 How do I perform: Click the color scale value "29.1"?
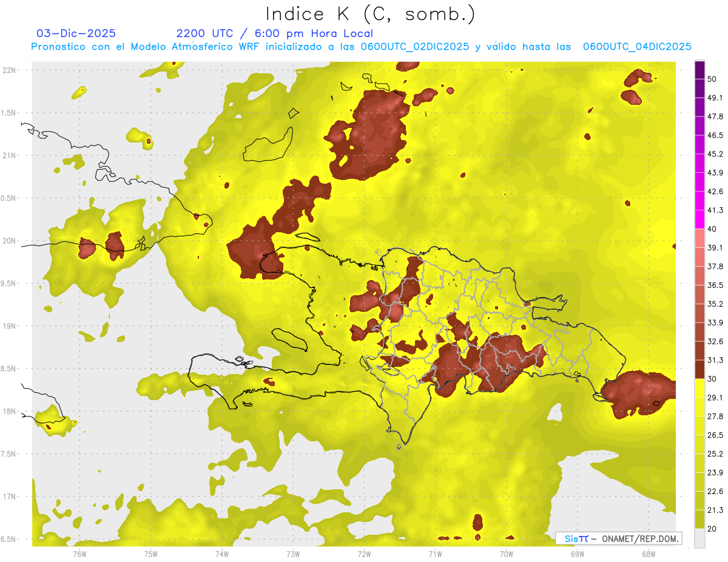click(715, 397)
